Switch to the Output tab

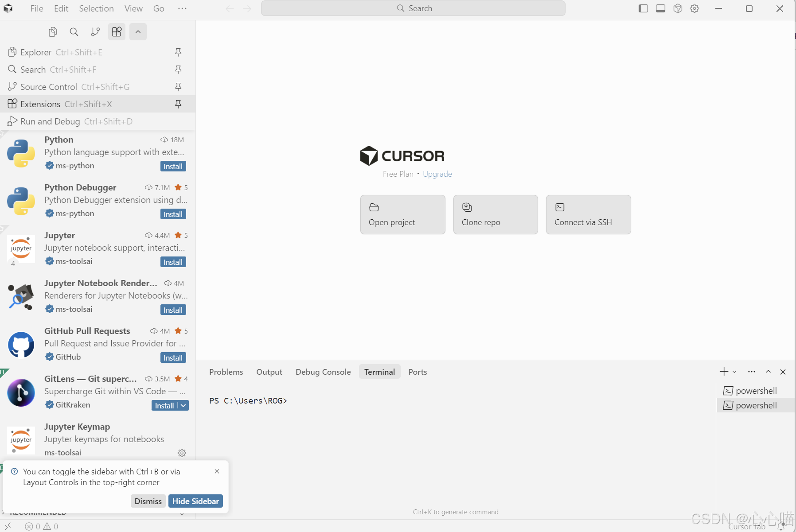pyautogui.click(x=269, y=372)
